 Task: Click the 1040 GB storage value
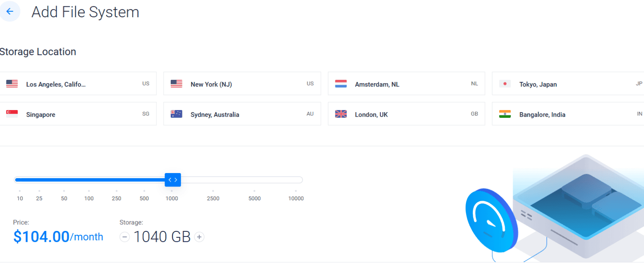[162, 237]
